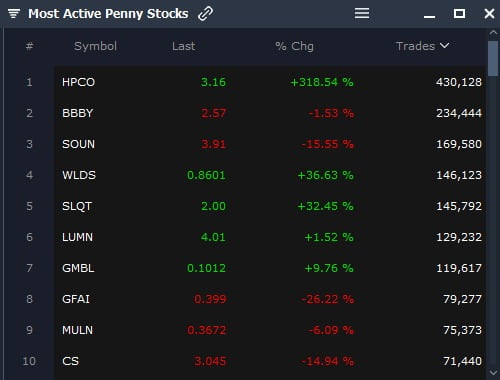Select the GMBL symbol
This screenshot has width=500, height=380.
click(78, 268)
